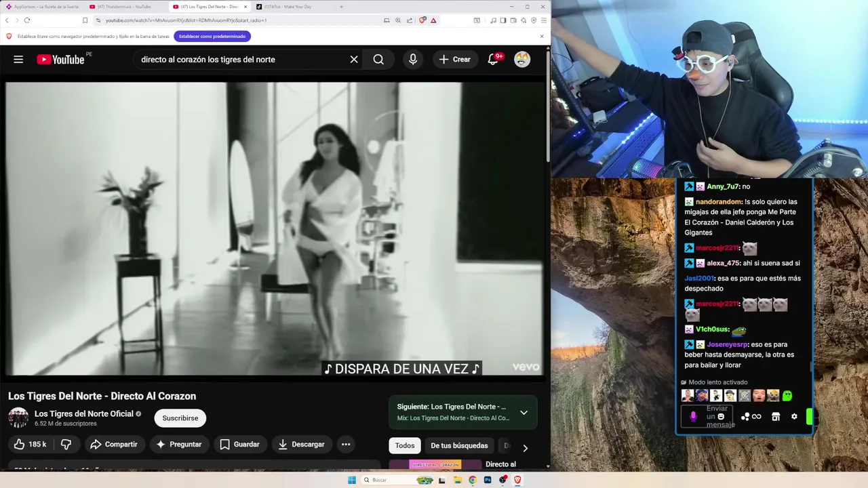Clear the YouTube search query with X
The image size is (868, 488).
coord(354,60)
